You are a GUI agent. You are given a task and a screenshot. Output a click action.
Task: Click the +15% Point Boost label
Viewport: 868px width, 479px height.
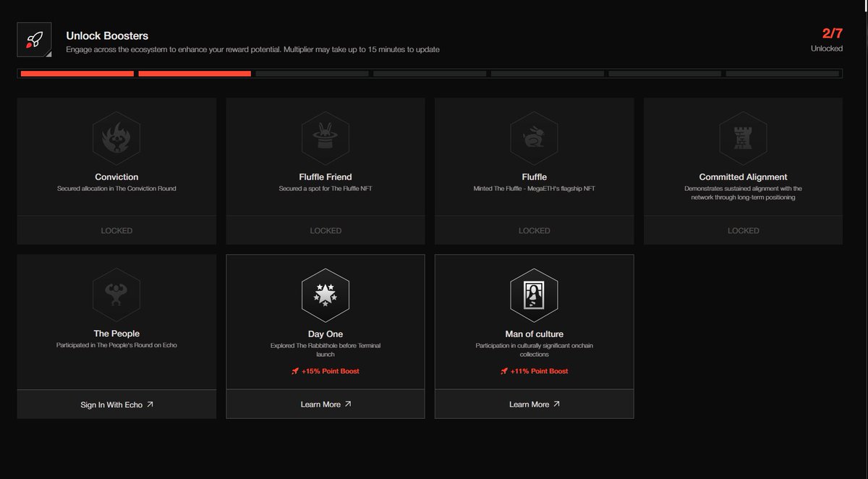click(x=331, y=371)
